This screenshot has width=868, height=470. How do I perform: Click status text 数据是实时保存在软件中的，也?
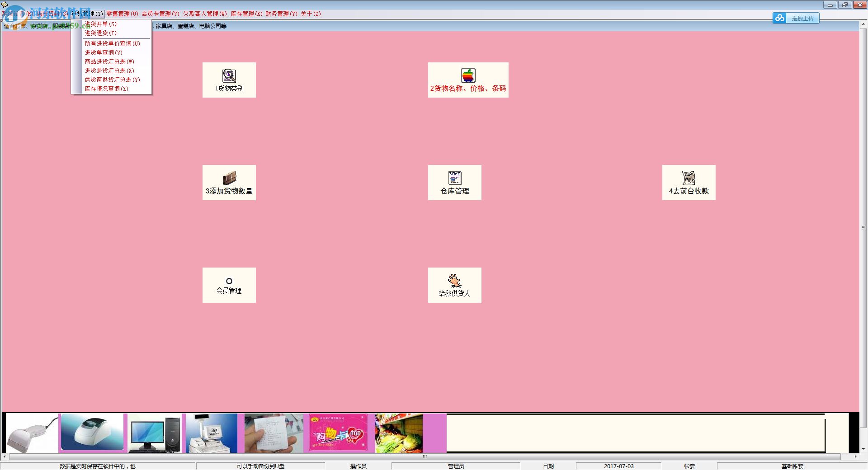pos(98,466)
